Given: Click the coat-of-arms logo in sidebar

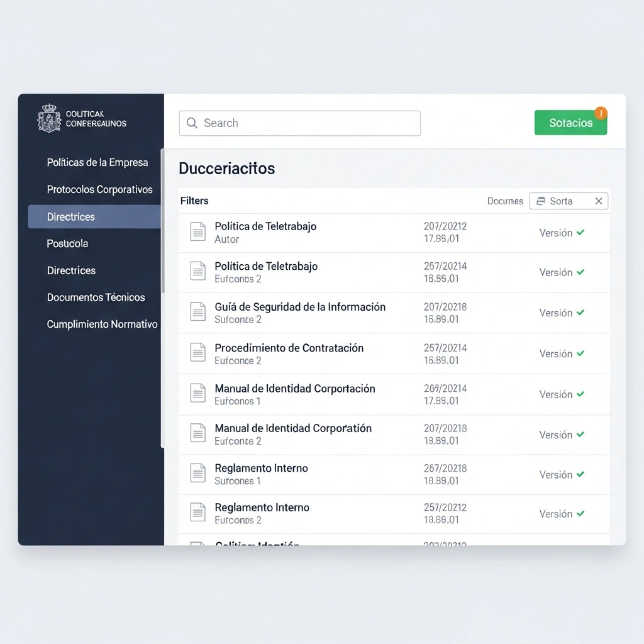Looking at the screenshot, I should [49, 118].
